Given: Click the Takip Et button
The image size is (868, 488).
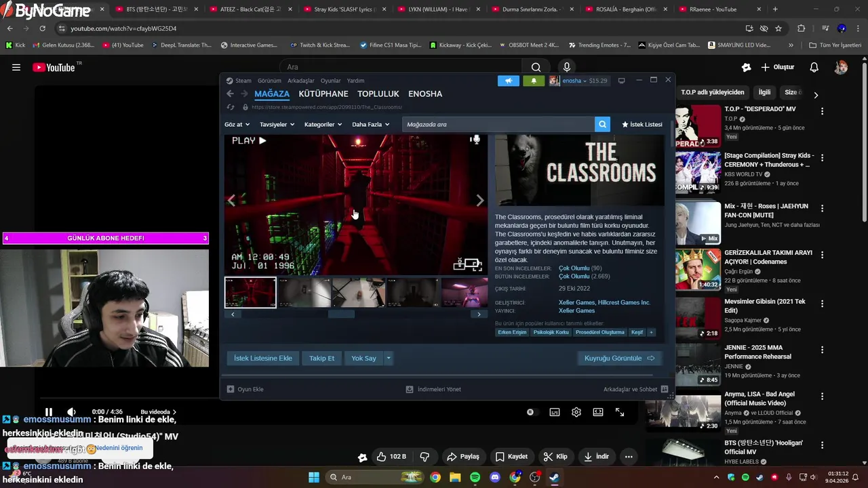Looking at the screenshot, I should point(322,358).
